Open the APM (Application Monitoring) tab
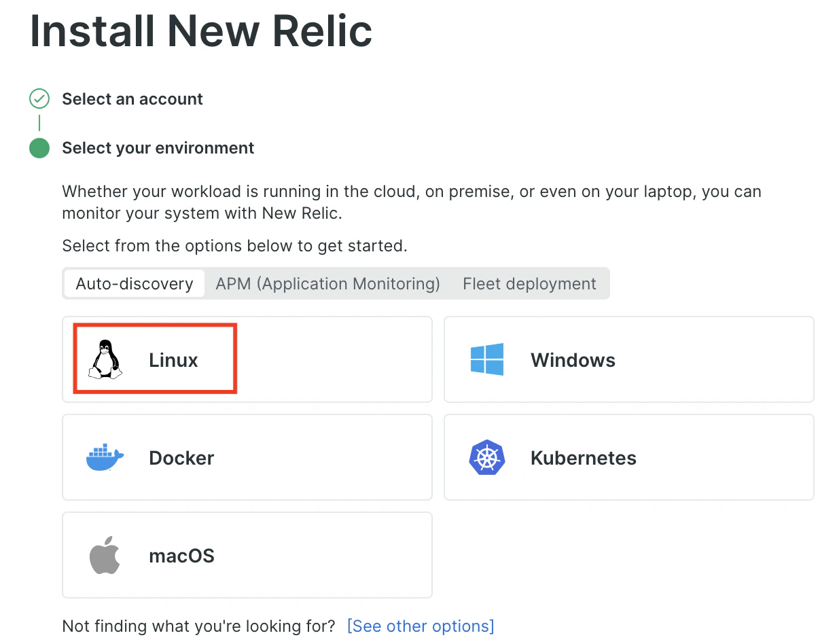Viewport: 837px width, 644px height. click(x=327, y=283)
